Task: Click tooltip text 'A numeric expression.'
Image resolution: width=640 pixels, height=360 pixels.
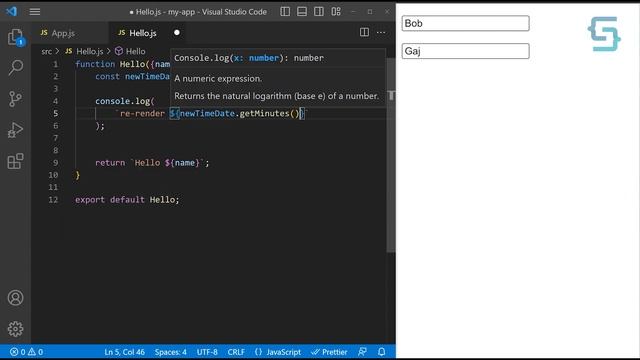Action: pyautogui.click(x=218, y=78)
